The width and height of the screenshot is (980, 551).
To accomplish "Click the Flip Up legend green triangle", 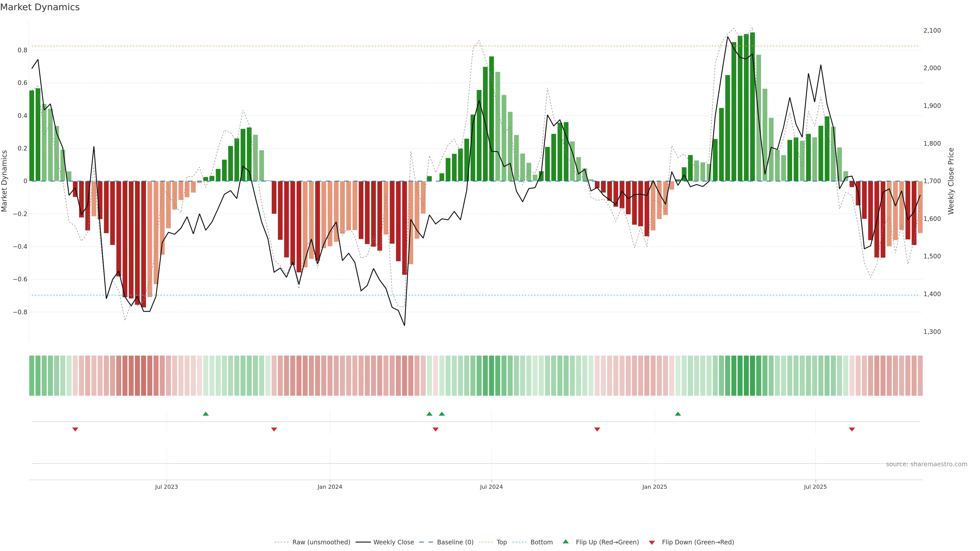I will [x=565, y=542].
